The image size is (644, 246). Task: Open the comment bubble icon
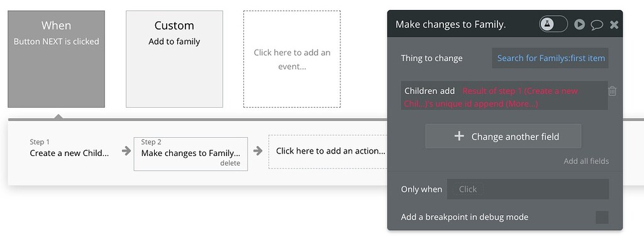pyautogui.click(x=597, y=25)
